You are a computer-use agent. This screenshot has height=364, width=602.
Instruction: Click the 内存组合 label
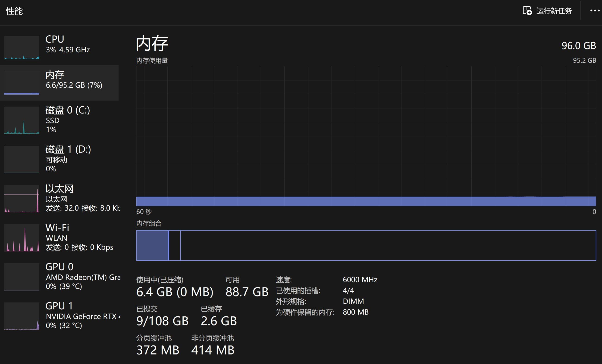click(x=149, y=223)
